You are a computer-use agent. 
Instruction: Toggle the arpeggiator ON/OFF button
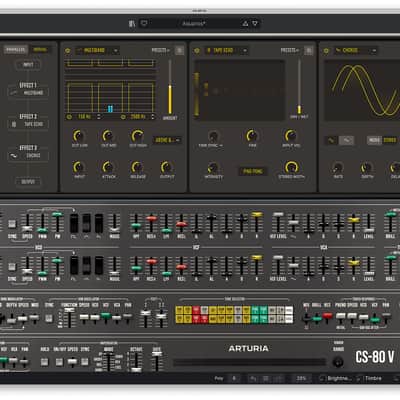(59, 362)
